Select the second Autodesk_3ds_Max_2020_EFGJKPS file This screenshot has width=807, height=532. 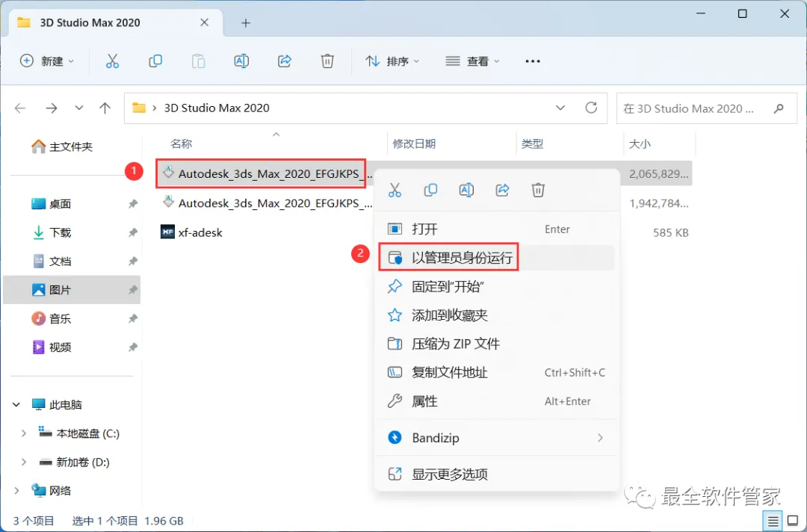[x=267, y=203]
